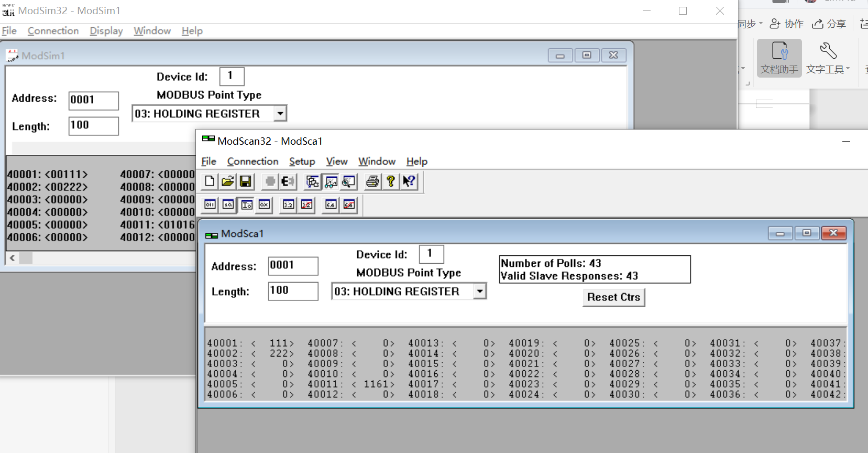The image size is (868, 453).
Task: Open 文字工具 text tools dropdown
Action: click(x=828, y=58)
